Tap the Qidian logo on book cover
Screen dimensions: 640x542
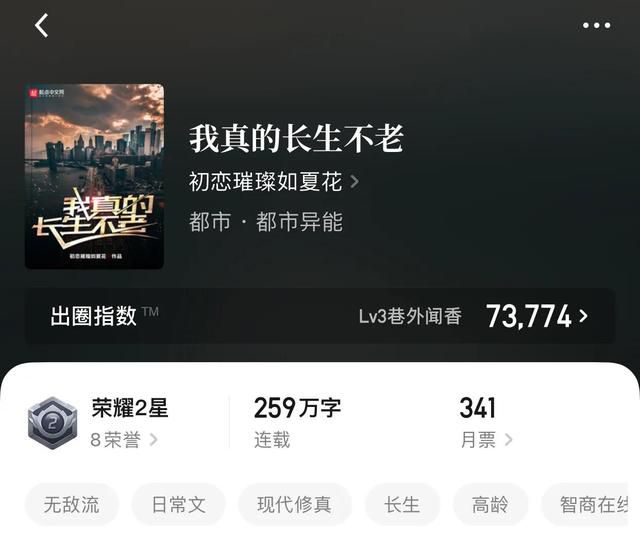tap(47, 93)
